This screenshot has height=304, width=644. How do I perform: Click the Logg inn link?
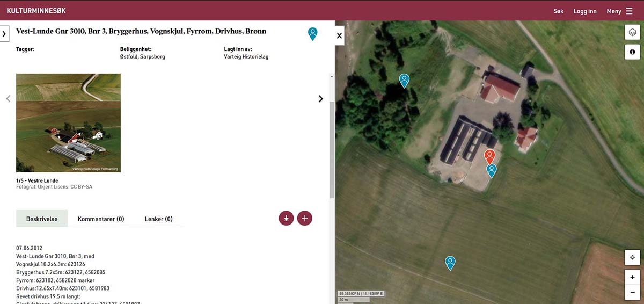point(585,11)
